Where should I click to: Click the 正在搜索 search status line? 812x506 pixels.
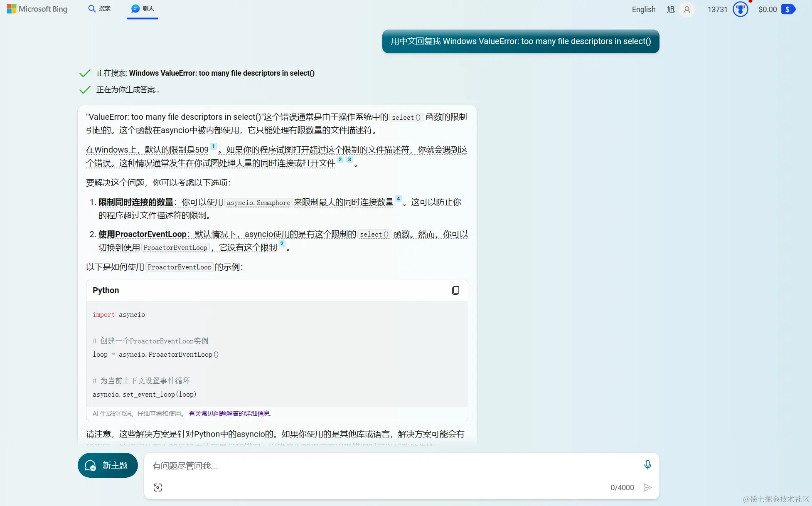pyautogui.click(x=205, y=73)
